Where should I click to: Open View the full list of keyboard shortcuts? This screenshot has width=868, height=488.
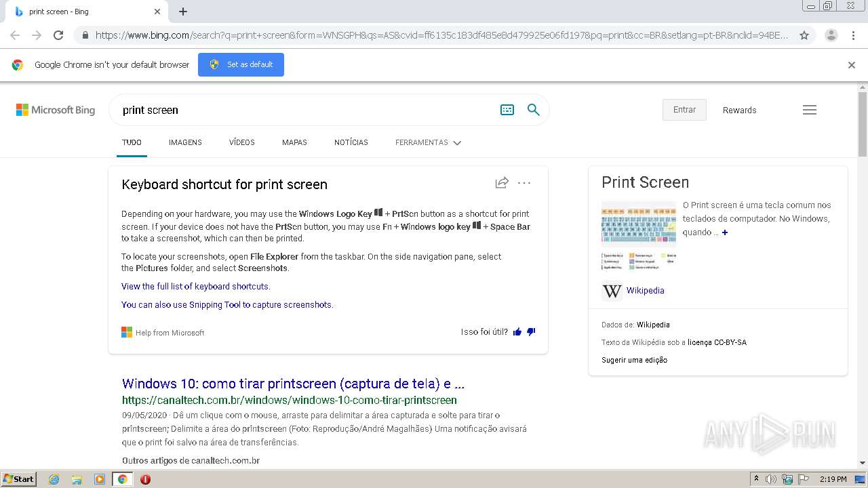[196, 287]
